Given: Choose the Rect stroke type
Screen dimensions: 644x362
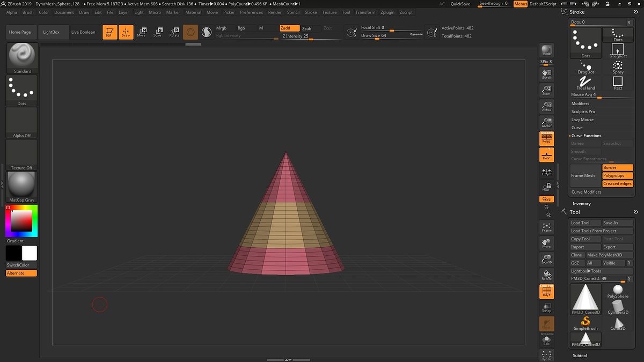Looking at the screenshot, I should click(x=618, y=83).
